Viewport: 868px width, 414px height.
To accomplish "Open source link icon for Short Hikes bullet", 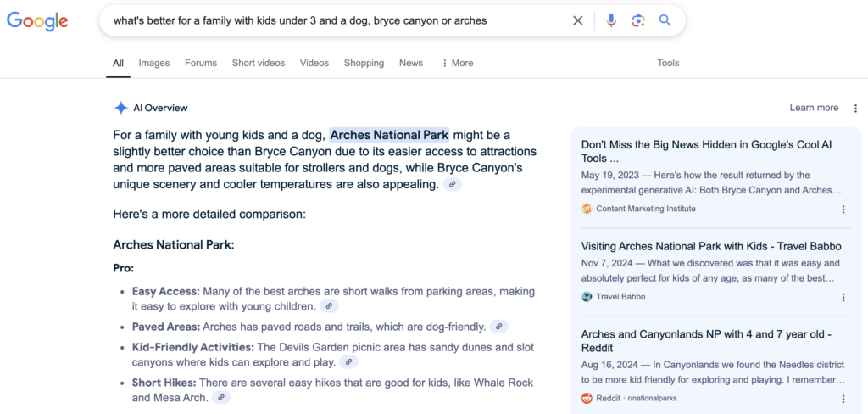I will [221, 397].
